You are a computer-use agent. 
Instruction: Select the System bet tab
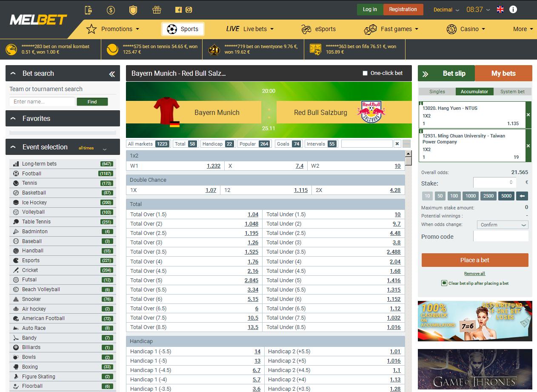click(512, 92)
